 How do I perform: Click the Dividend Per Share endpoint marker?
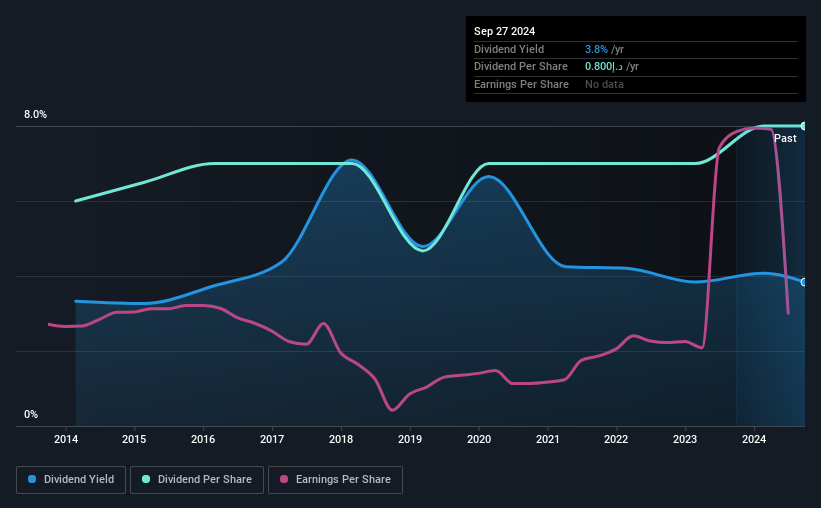[804, 126]
